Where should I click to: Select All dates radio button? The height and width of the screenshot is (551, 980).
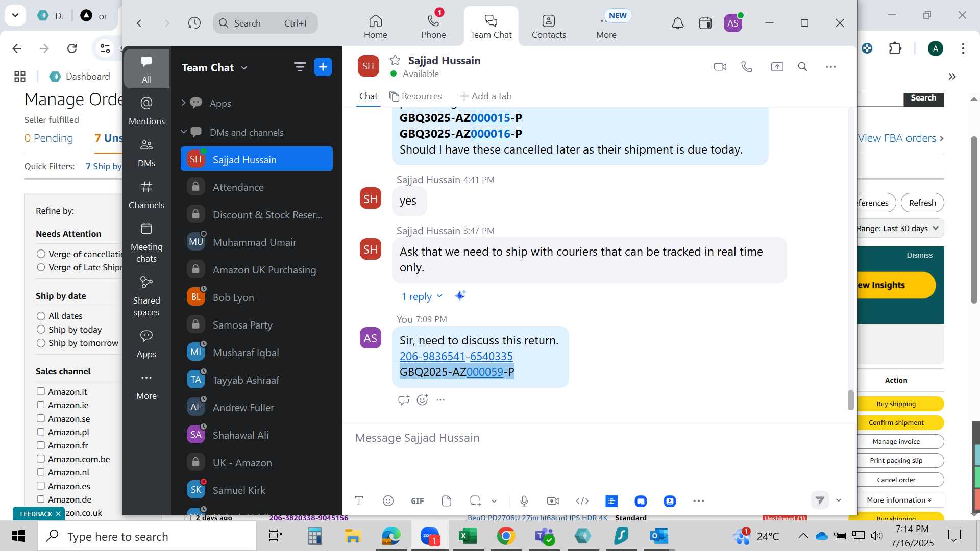(41, 316)
